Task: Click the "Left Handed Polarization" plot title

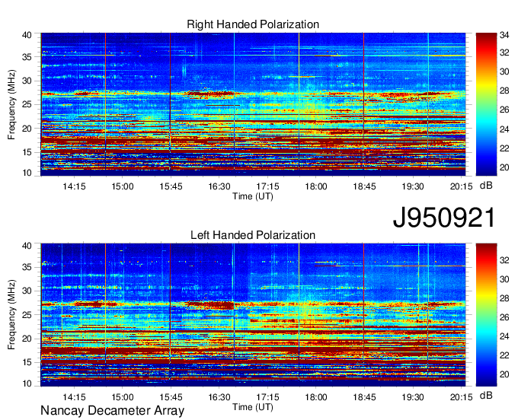Action: click(253, 235)
